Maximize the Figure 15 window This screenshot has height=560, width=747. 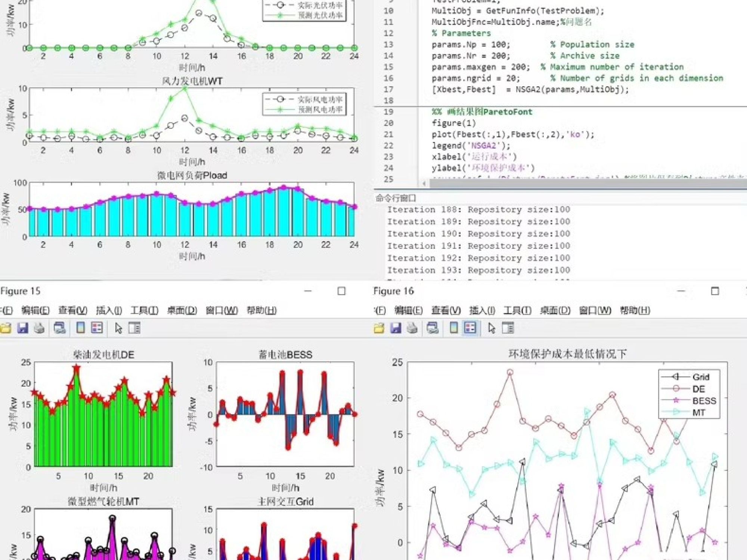tap(341, 291)
